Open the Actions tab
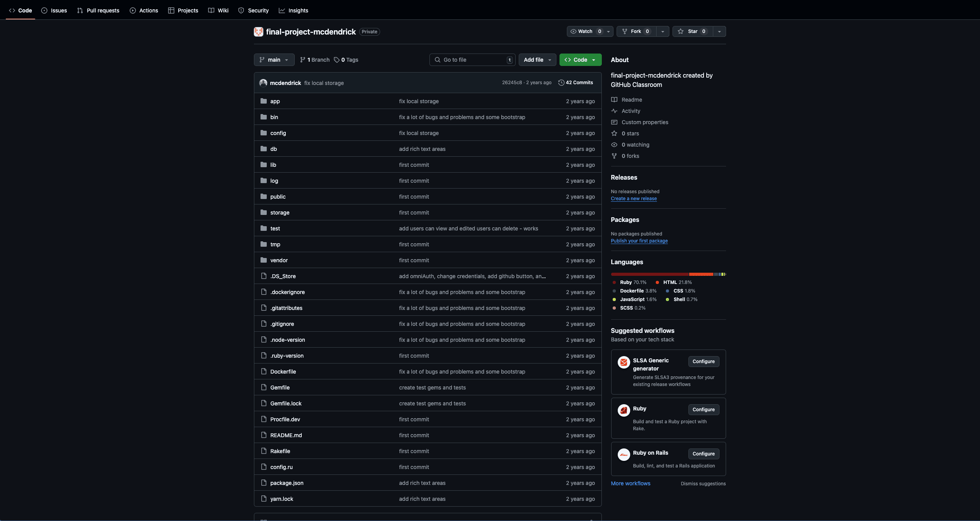Image resolution: width=980 pixels, height=521 pixels. [x=144, y=10]
